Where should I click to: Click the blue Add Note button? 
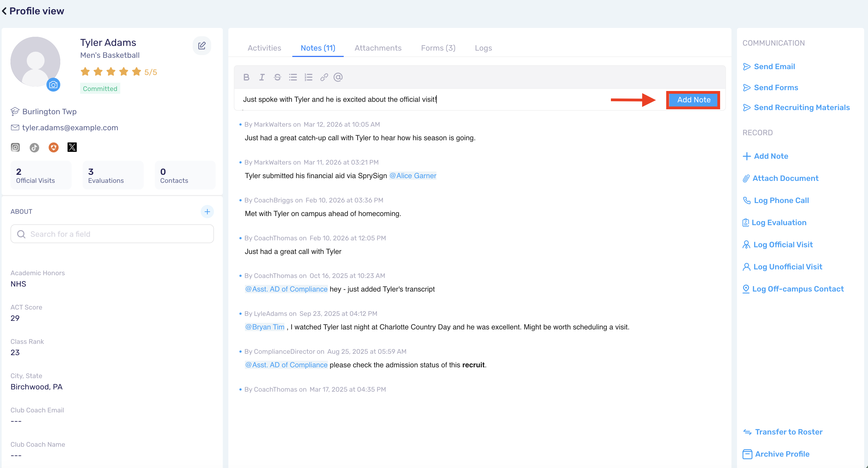694,100
